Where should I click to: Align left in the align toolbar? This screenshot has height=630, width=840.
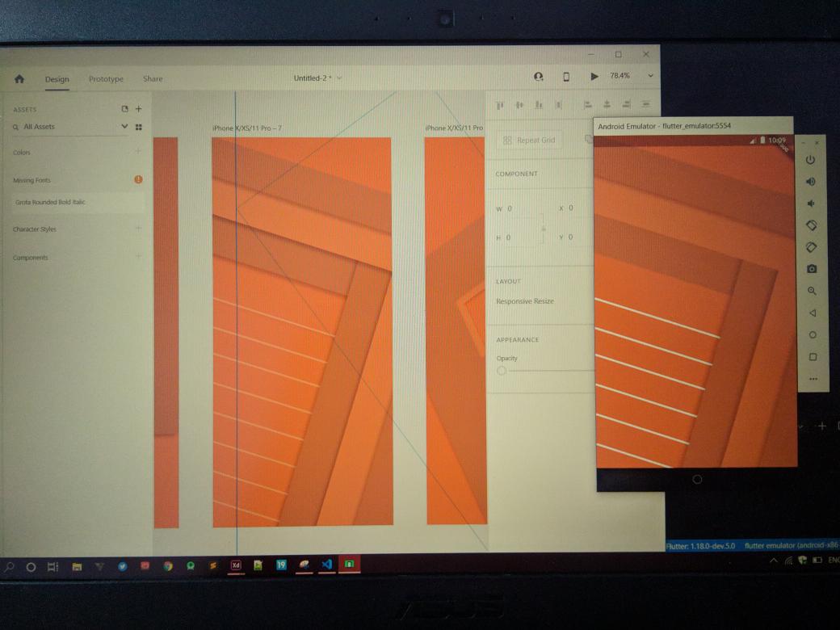coord(587,104)
